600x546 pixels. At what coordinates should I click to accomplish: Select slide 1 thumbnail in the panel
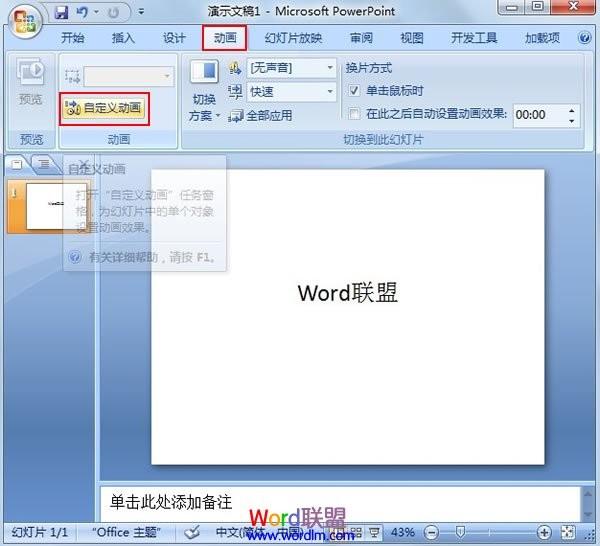50,207
